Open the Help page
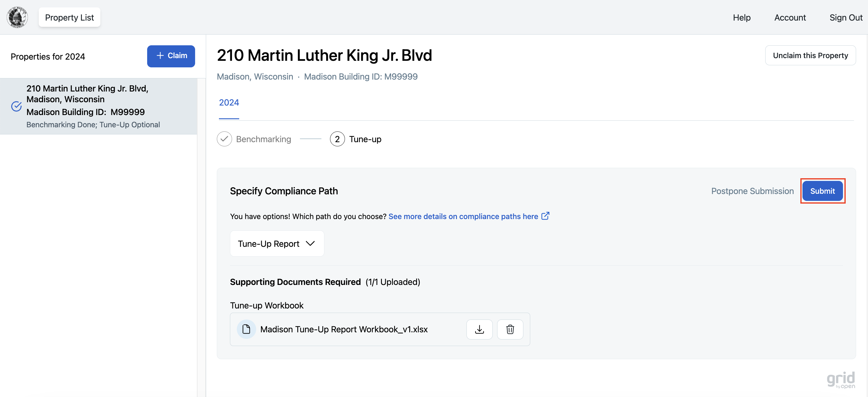The image size is (868, 397). click(741, 17)
